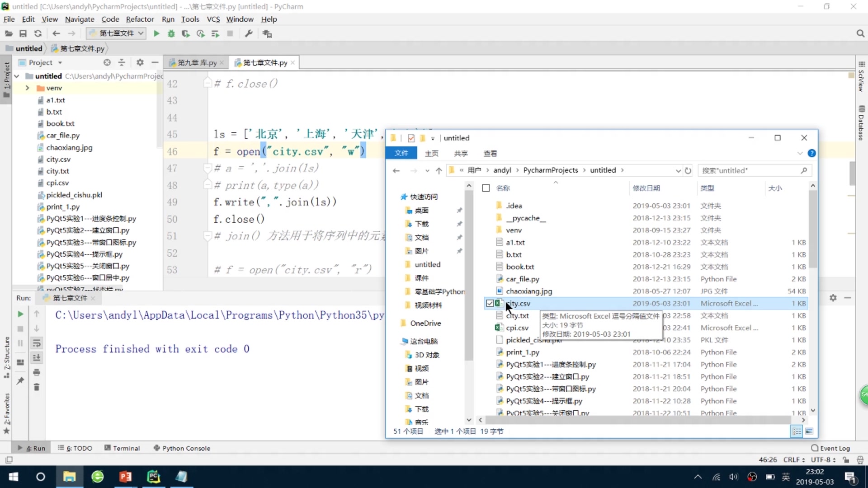Open the Navigate menu
This screenshot has width=868, height=488.
[x=80, y=19]
